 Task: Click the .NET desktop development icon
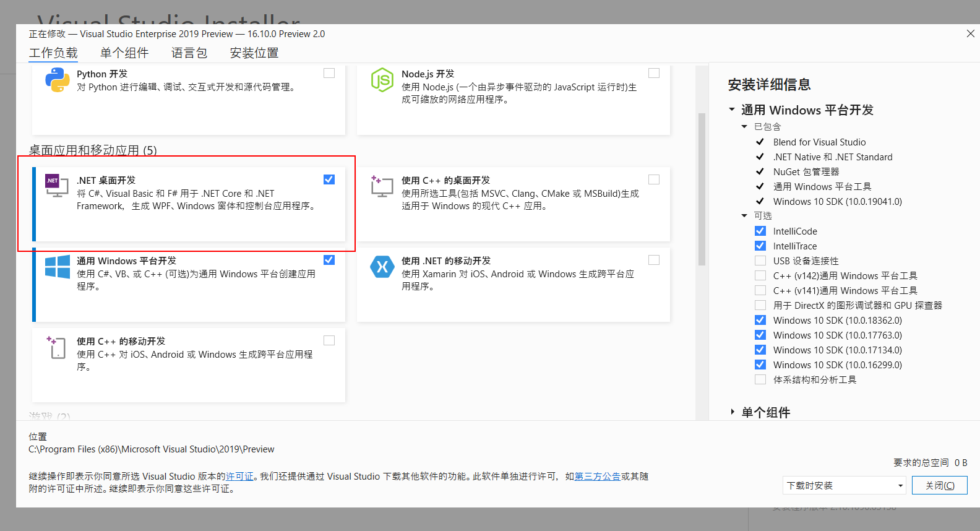pyautogui.click(x=57, y=186)
